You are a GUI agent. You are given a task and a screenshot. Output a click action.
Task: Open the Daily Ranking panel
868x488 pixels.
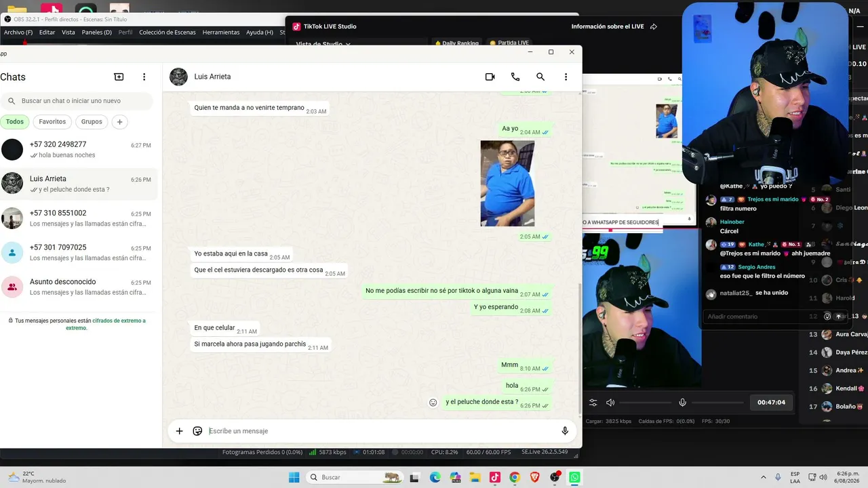pyautogui.click(x=457, y=43)
